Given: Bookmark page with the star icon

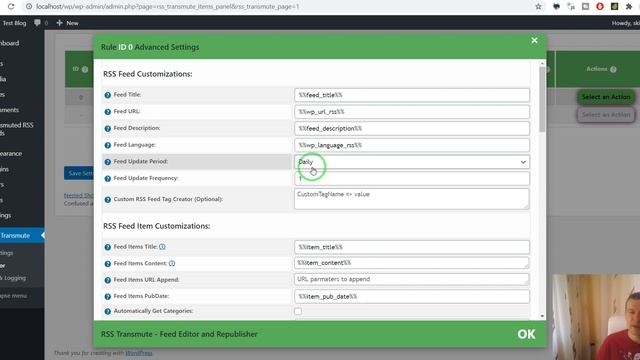Looking at the screenshot, I should click(x=538, y=7).
